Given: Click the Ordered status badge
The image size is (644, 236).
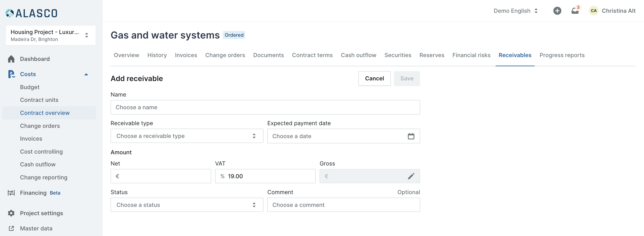Looking at the screenshot, I should [x=234, y=35].
